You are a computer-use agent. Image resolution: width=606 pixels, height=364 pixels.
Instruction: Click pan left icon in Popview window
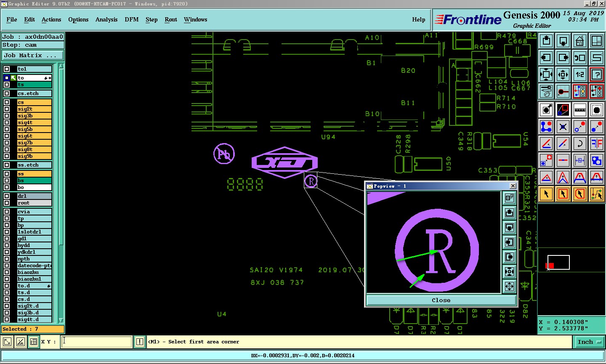(509, 242)
